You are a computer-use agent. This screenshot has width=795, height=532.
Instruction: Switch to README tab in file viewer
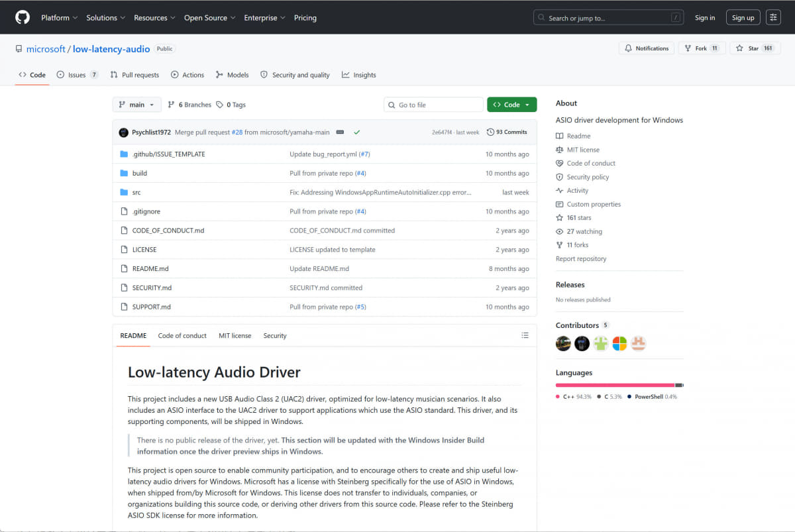(133, 336)
